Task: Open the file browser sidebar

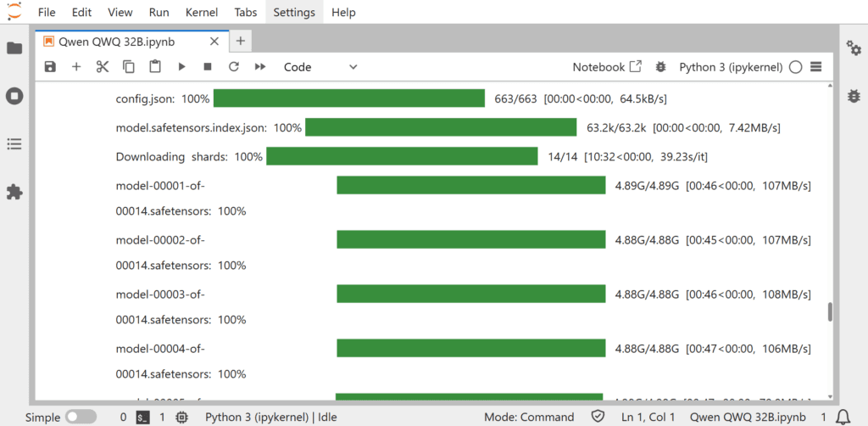Action: pyautogui.click(x=14, y=48)
